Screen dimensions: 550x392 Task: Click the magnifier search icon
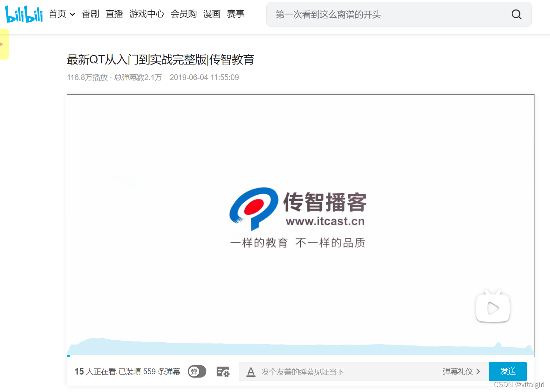516,14
